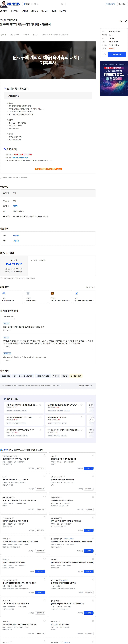
Task: Star the 발주/CS팀 채용 posting
Action: [40, 430]
